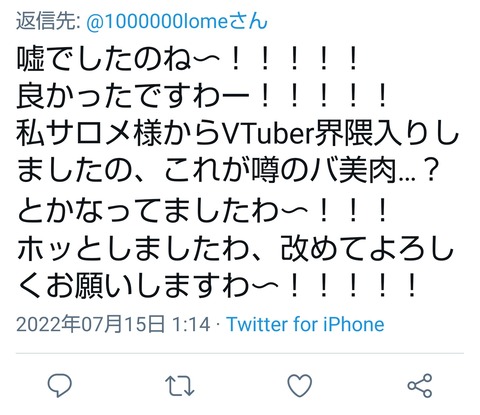This screenshot has width=480, height=415.
Task: Select the 1:14 time text
Action: coord(191,324)
